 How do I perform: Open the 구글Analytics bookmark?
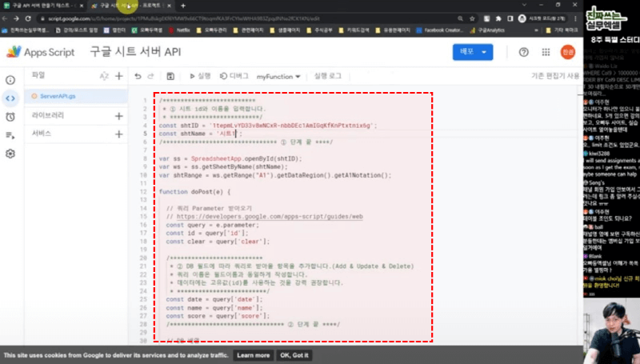point(487,30)
